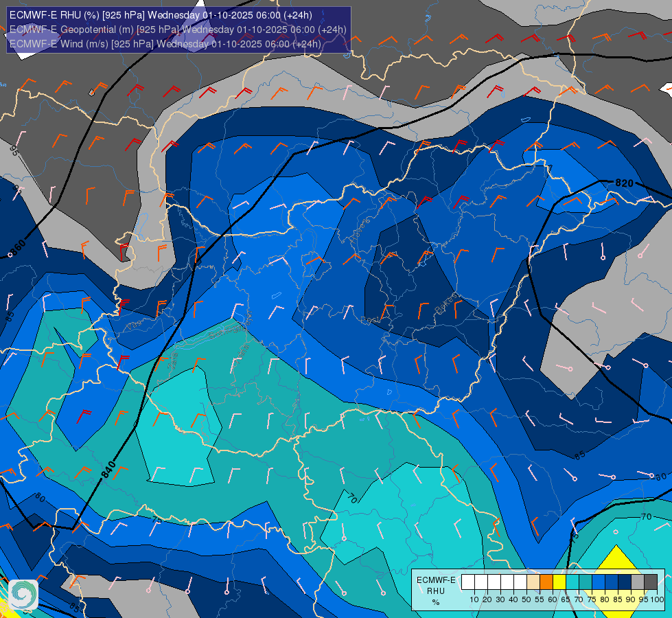Click the 860 geopotential contour label
This screenshot has width=672, height=618.
point(18,249)
